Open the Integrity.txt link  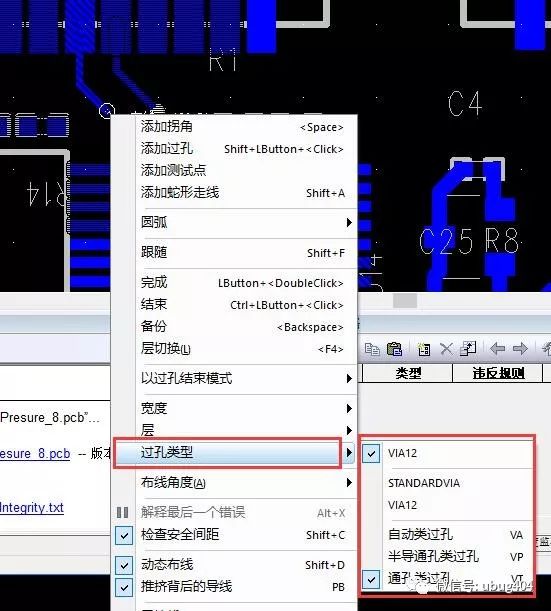[x=32, y=508]
